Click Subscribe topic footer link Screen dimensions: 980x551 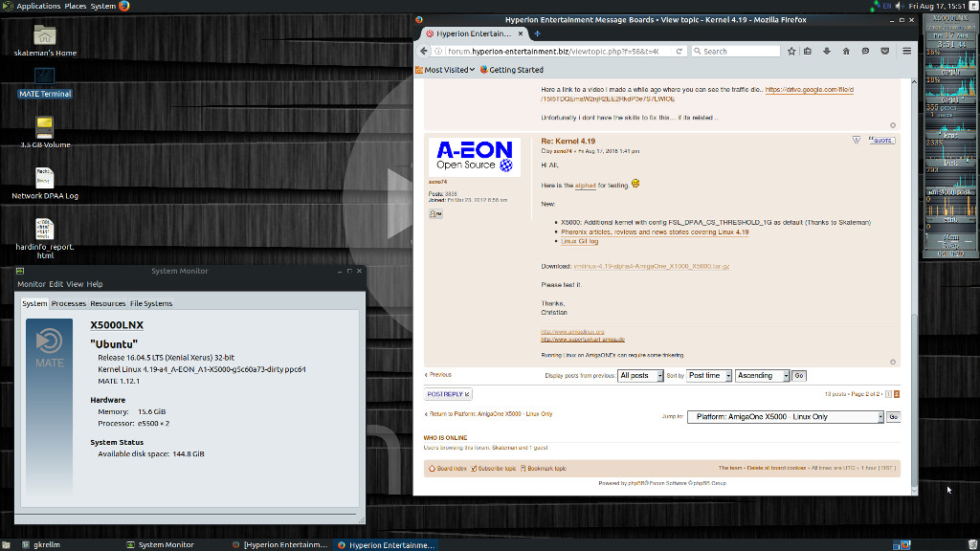[x=493, y=469]
